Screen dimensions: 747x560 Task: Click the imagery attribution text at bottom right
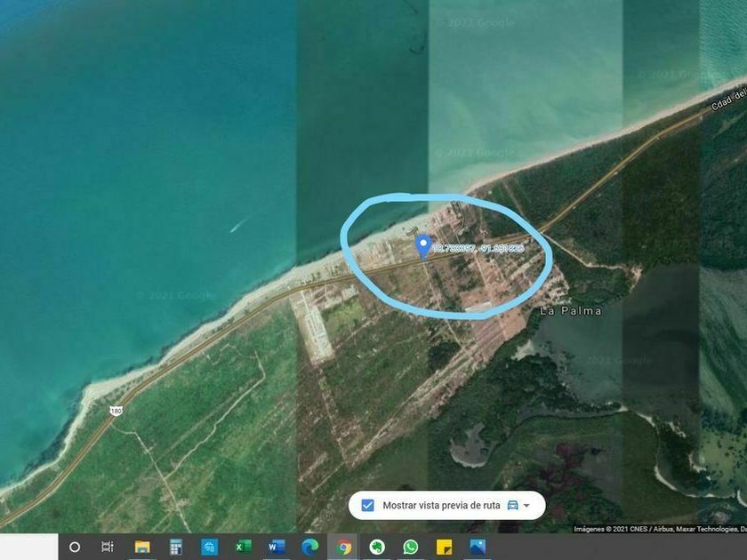[660, 529]
